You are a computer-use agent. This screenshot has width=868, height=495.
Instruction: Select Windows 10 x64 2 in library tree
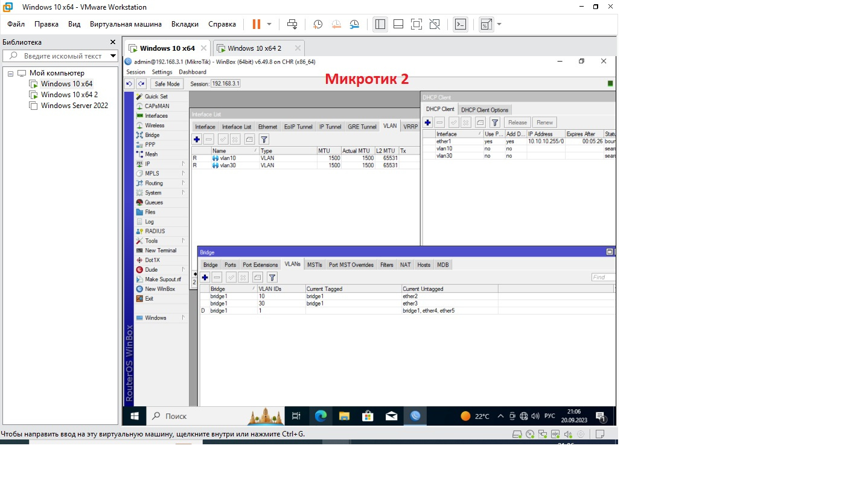tap(69, 95)
